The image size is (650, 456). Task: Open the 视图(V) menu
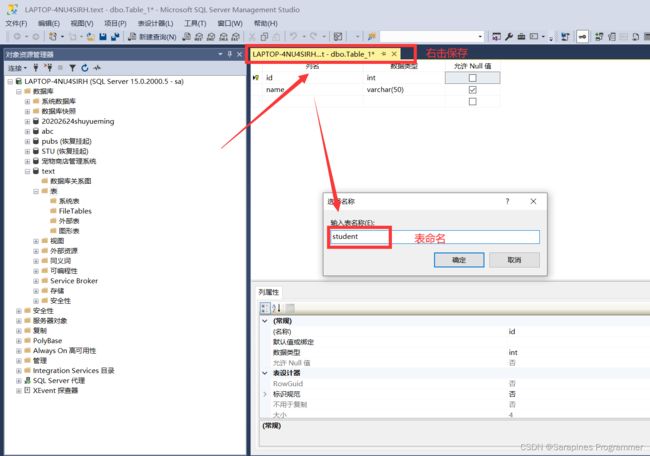click(82, 23)
